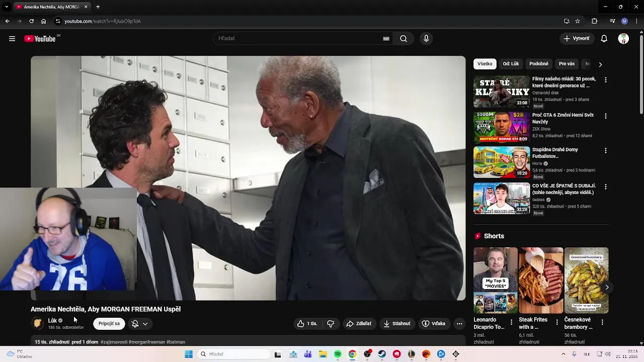This screenshot has height=362, width=644.
Task: Click the 'Pripojiť sa' join button
Action: tap(109, 324)
